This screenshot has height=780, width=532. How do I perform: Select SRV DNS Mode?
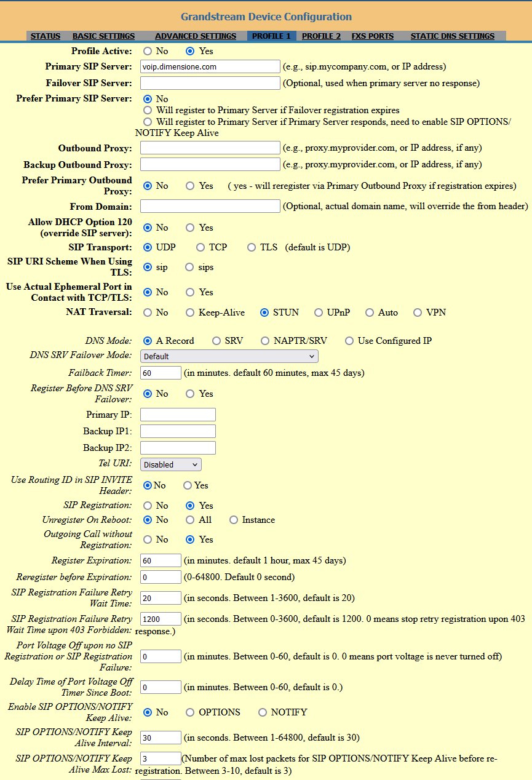216,341
